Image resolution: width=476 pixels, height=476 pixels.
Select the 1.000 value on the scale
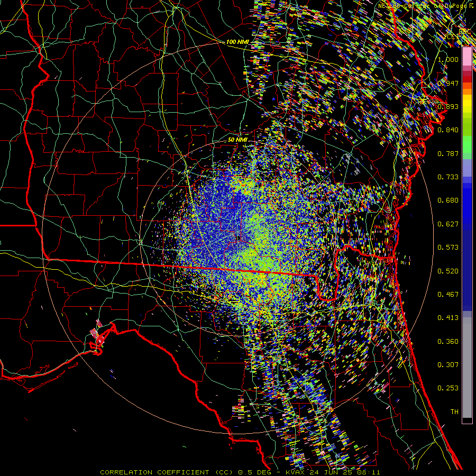448,59
